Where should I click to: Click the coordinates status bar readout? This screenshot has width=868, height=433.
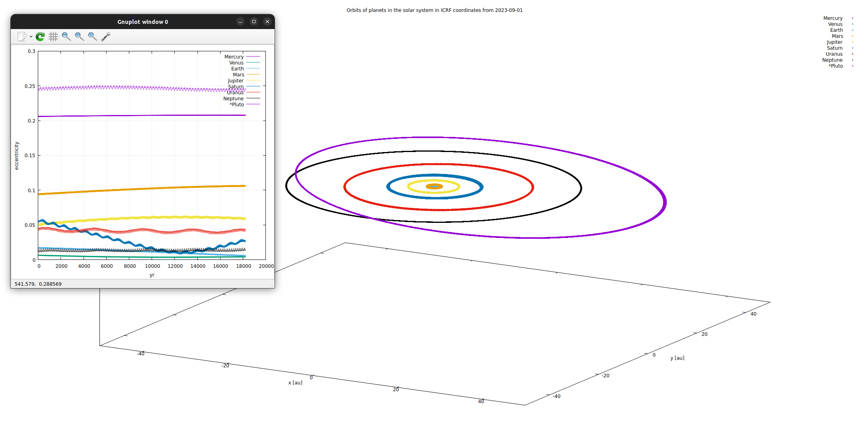click(x=38, y=284)
